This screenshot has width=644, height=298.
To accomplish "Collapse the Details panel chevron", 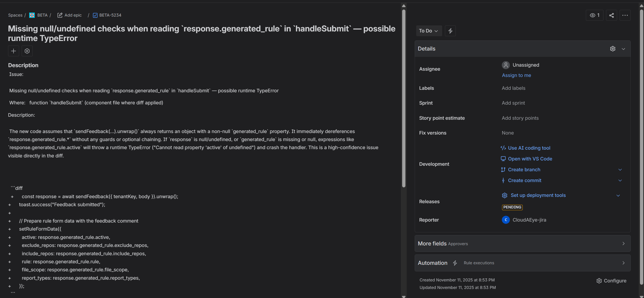I will point(623,49).
